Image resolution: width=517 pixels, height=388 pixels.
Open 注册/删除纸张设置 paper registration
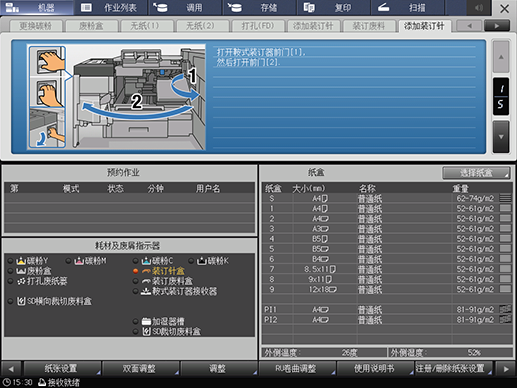click(453, 369)
